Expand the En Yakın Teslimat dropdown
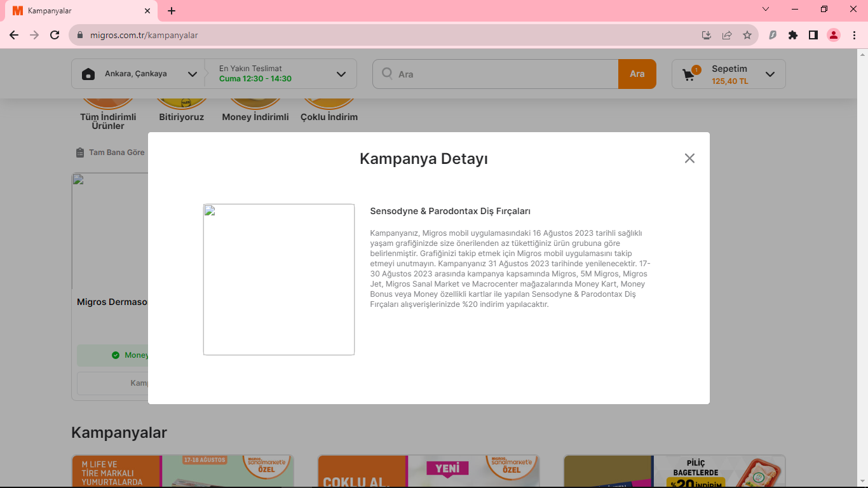868x488 pixels. [341, 74]
